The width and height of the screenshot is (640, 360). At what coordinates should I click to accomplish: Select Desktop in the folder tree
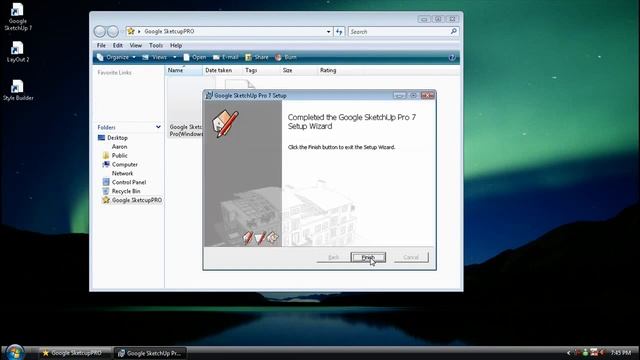[x=113, y=138]
